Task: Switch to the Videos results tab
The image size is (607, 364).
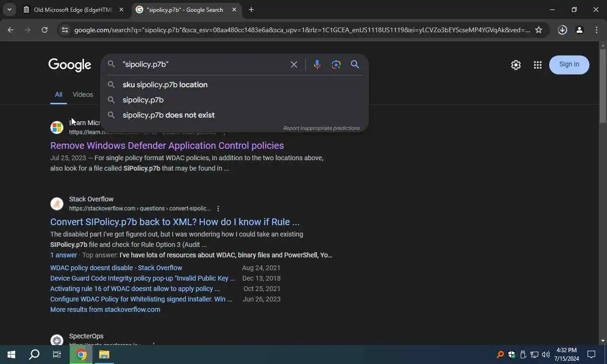Action: pyautogui.click(x=83, y=94)
